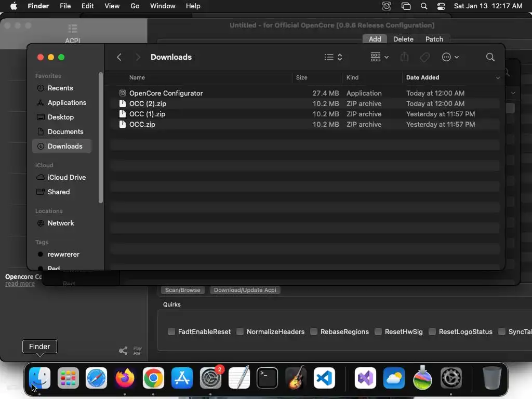532x399 pixels.
Task: Open the list view style selector
Action: pos(333,57)
